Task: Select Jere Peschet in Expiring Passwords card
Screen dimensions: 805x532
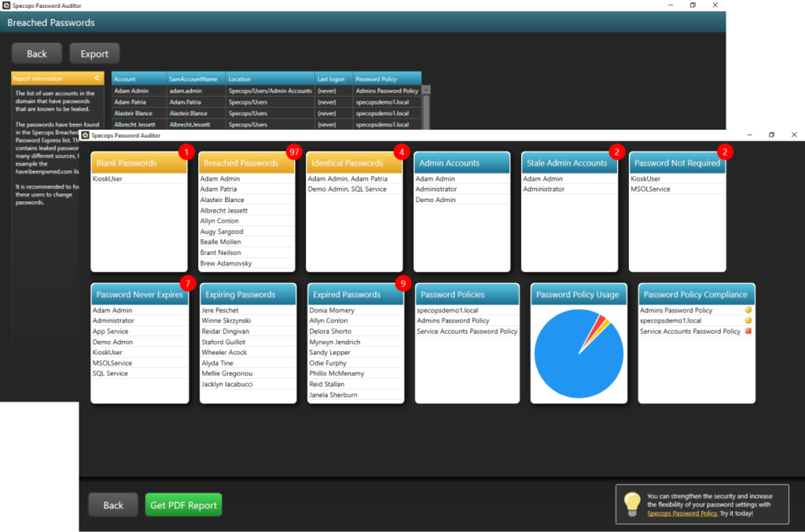Action: click(248, 310)
